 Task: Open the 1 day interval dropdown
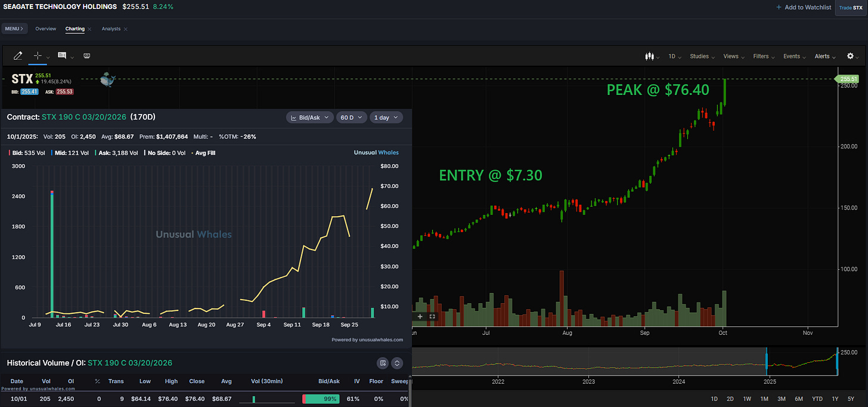(x=386, y=118)
